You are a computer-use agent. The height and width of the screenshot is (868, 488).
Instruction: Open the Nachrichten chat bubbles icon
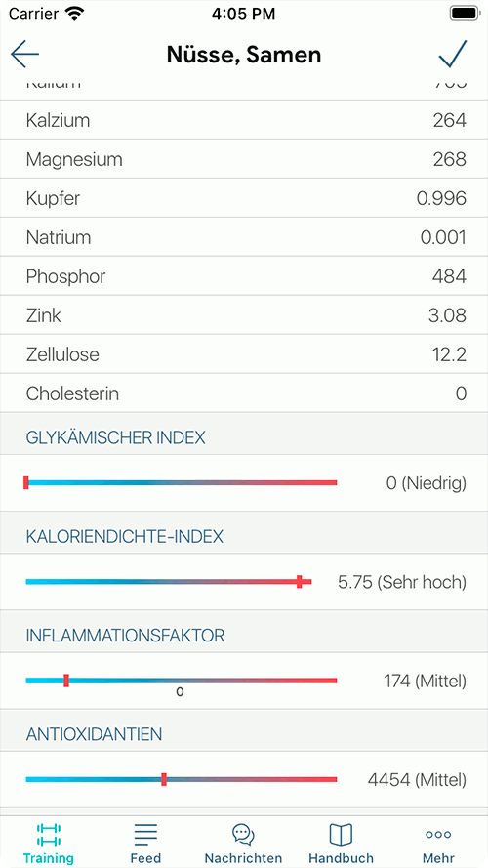pos(243,834)
